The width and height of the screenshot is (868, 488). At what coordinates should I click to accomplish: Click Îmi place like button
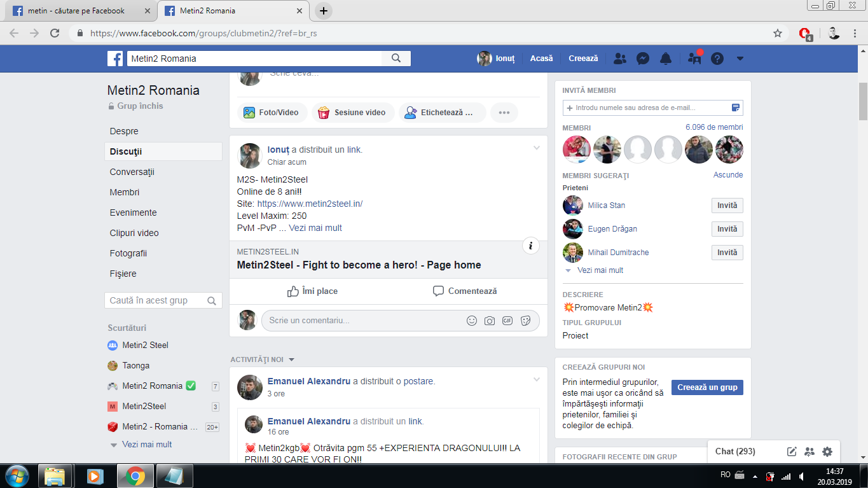click(312, 291)
